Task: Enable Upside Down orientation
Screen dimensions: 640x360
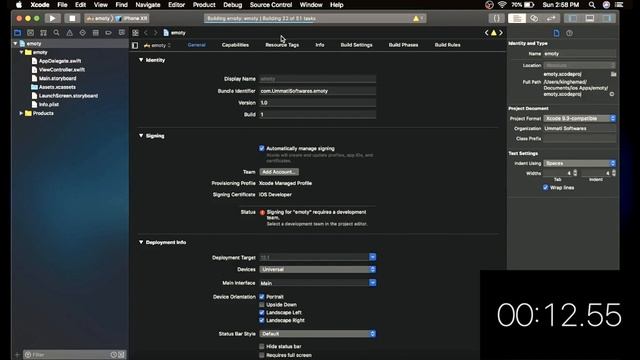Action: tap(262, 304)
